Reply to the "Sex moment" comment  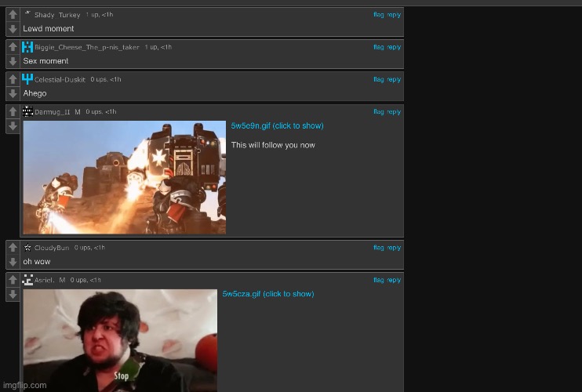click(x=394, y=47)
